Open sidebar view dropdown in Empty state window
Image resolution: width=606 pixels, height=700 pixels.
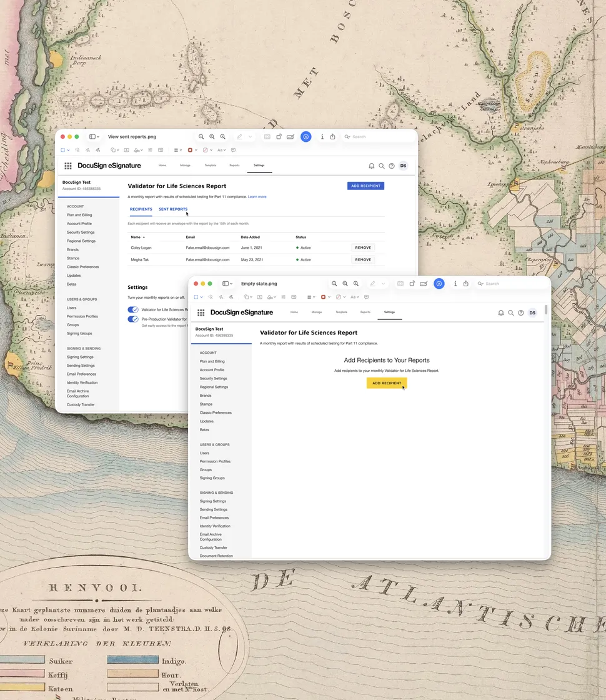[227, 284]
